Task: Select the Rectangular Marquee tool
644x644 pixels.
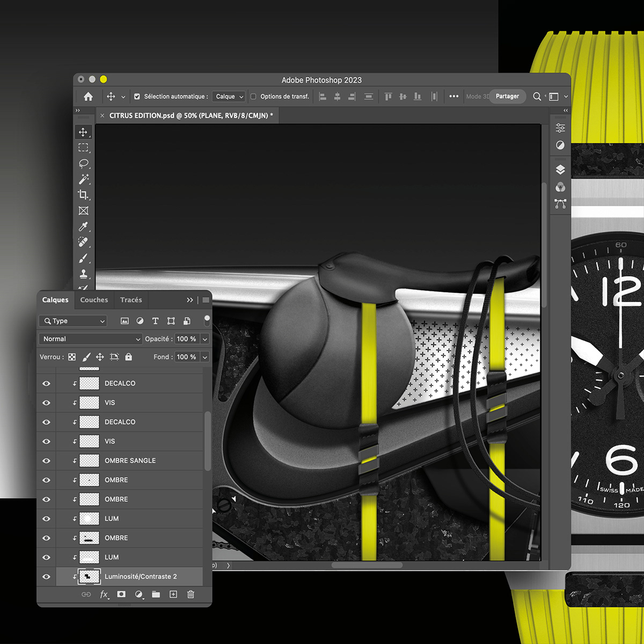Action: [84, 148]
